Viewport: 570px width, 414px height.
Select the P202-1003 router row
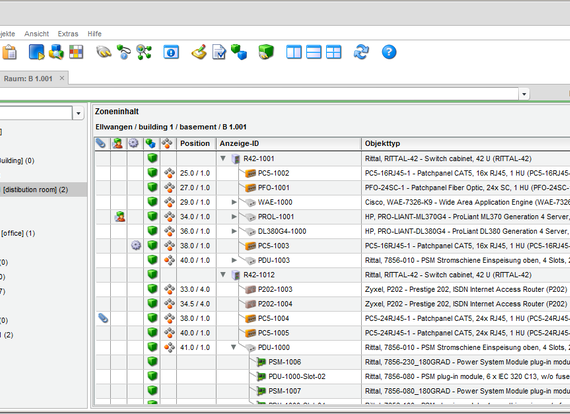coord(332,289)
